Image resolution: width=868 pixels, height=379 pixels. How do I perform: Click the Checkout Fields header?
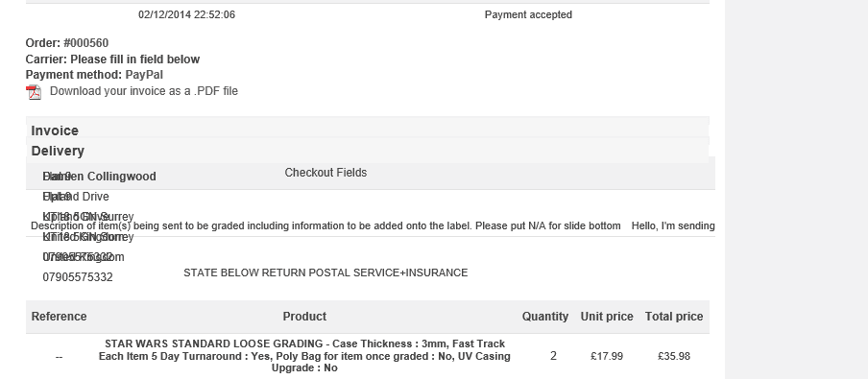pyautogui.click(x=325, y=173)
